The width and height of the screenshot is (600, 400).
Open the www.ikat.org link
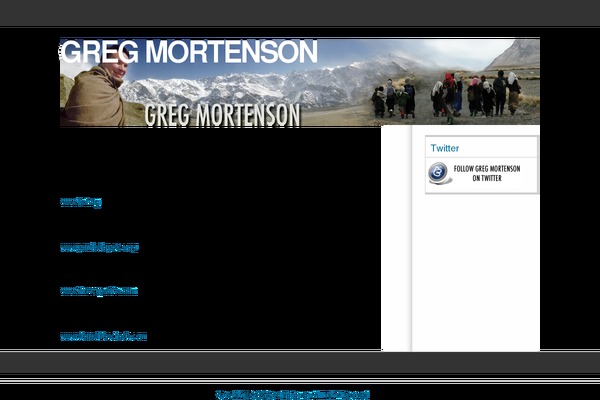[x=81, y=202]
